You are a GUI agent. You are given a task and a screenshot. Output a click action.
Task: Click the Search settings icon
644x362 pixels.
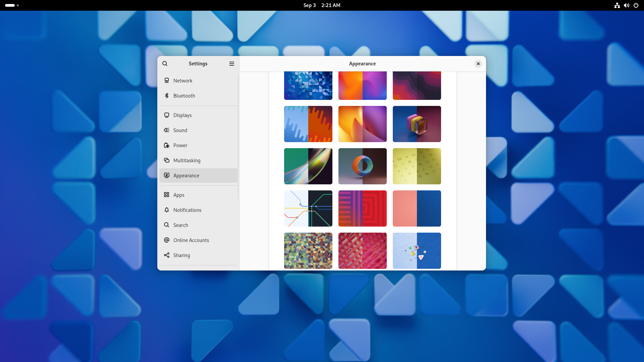165,63
